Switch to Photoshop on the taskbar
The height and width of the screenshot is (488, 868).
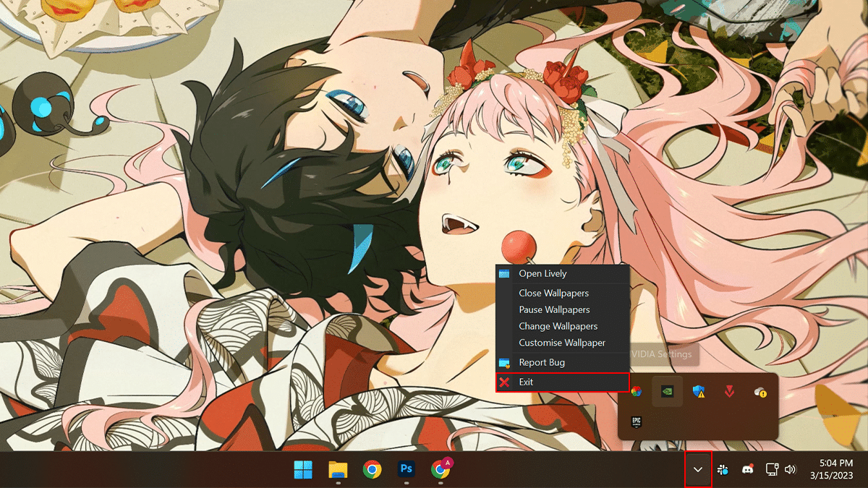(x=407, y=470)
